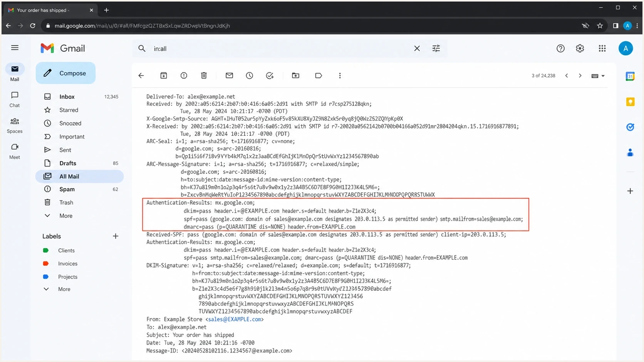The width and height of the screenshot is (644, 362).
Task: Move message to folder icon
Action: coord(295,76)
